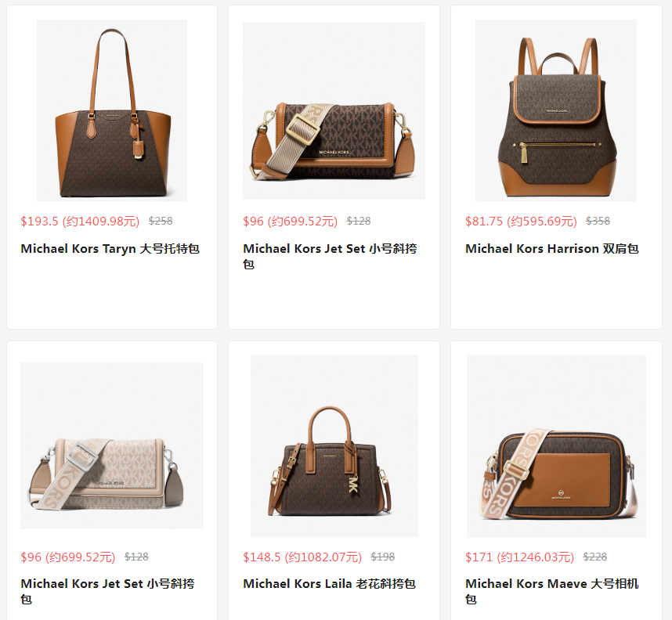View the Laila satchel product photo
The width and height of the screenshot is (672, 620).
[x=334, y=445]
